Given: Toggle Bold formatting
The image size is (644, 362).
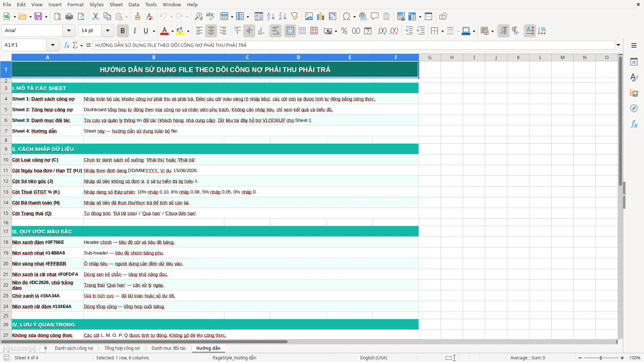Looking at the screenshot, I should tap(122, 31).
